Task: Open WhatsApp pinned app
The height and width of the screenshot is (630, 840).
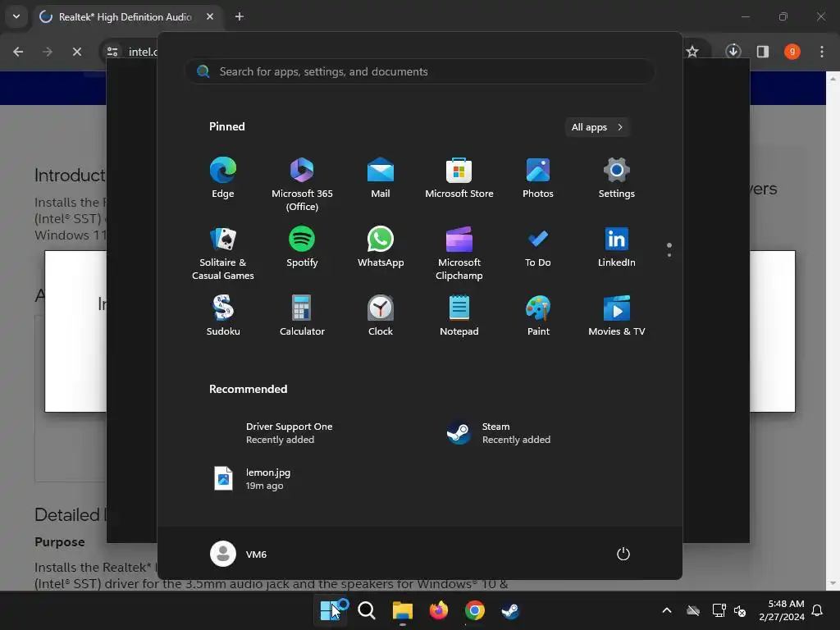Action: pyautogui.click(x=381, y=248)
